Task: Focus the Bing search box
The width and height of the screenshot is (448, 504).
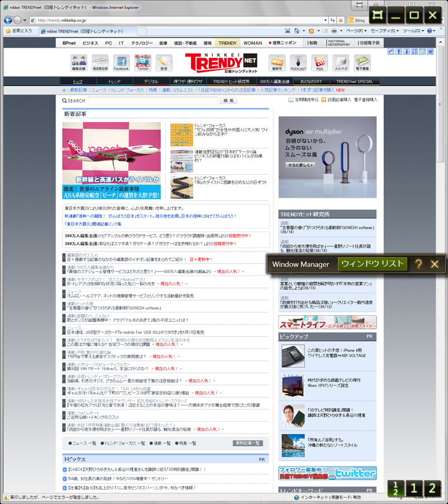Action: click(358, 20)
